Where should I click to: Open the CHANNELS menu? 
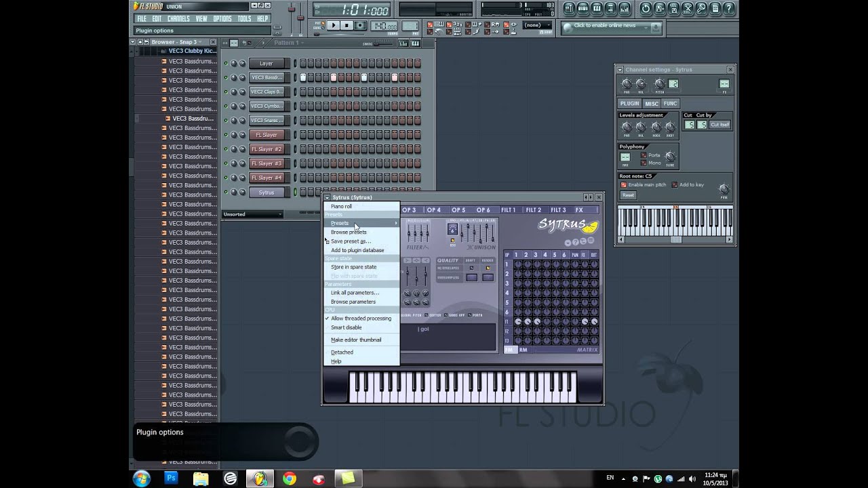point(178,19)
